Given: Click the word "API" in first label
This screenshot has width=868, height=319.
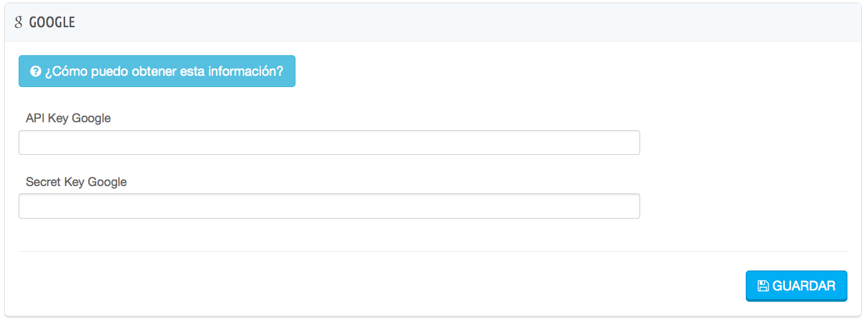Looking at the screenshot, I should pos(35,118).
